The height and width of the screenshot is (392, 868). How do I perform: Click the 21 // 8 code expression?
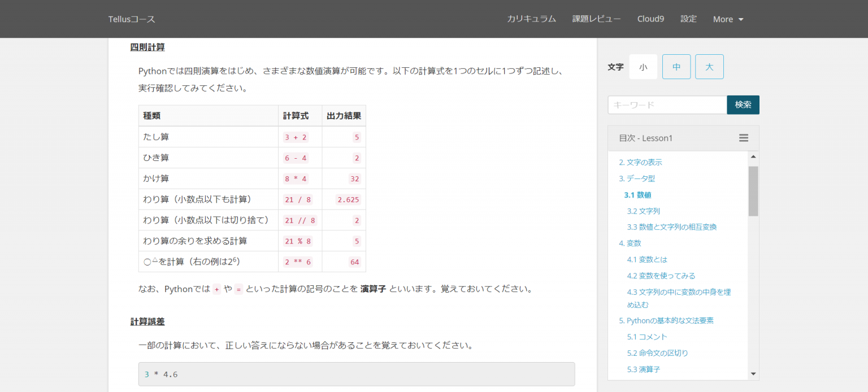[300, 220]
